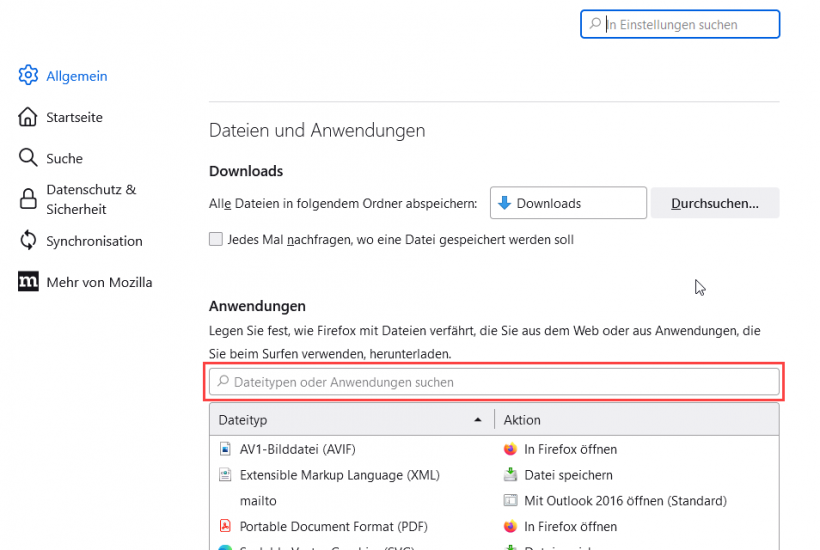Viewport: 820px width, 550px height.
Task: Enable 'Jedes Mal nachfragen' checkbox
Action: coord(216,239)
